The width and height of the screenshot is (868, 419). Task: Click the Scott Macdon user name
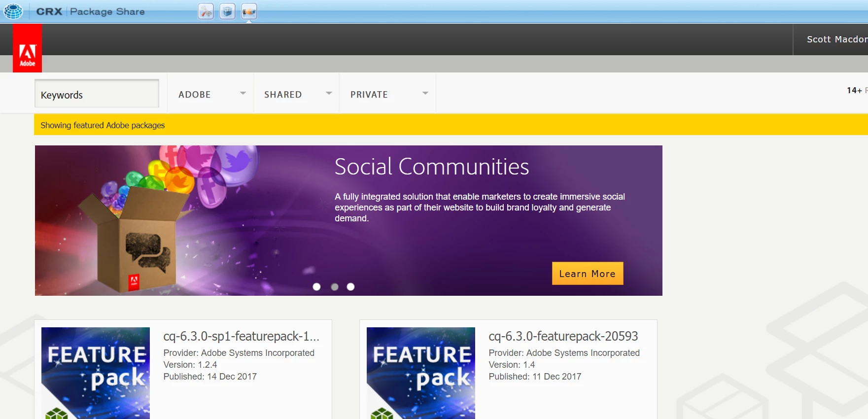pos(837,39)
